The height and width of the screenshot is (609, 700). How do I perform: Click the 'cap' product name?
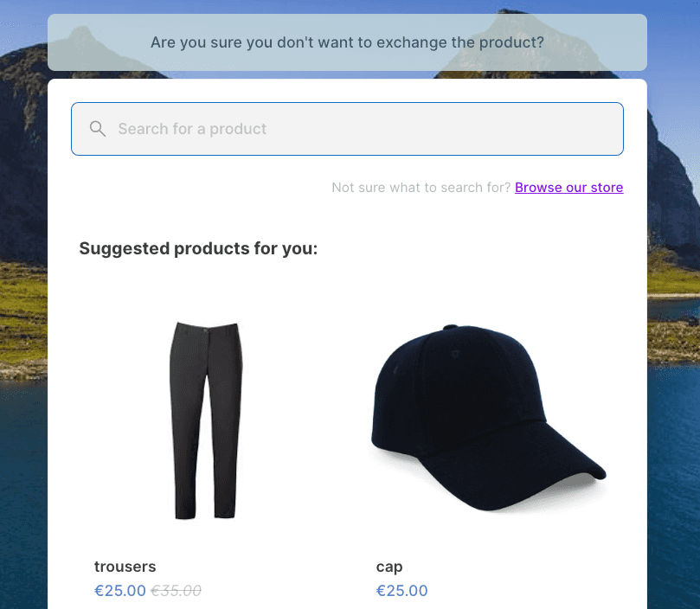pyautogui.click(x=389, y=567)
